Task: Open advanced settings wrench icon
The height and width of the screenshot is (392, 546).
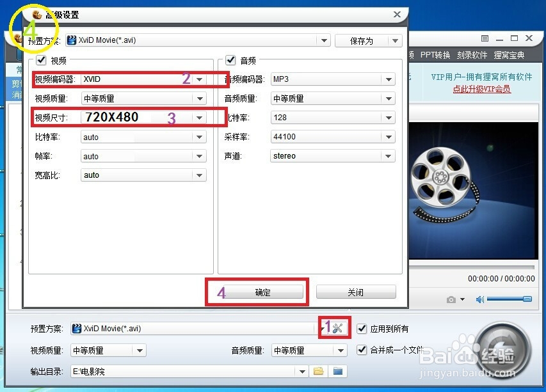Action: click(337, 328)
